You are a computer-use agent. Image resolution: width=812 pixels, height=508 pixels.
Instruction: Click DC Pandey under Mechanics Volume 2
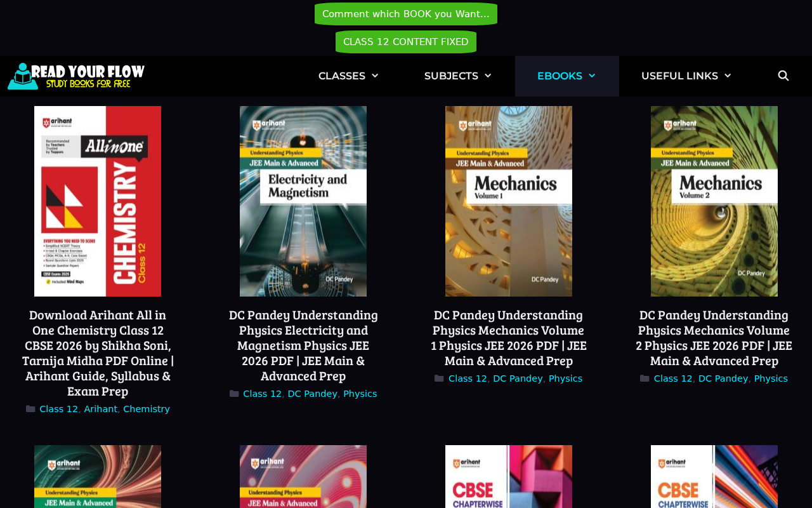724,378
